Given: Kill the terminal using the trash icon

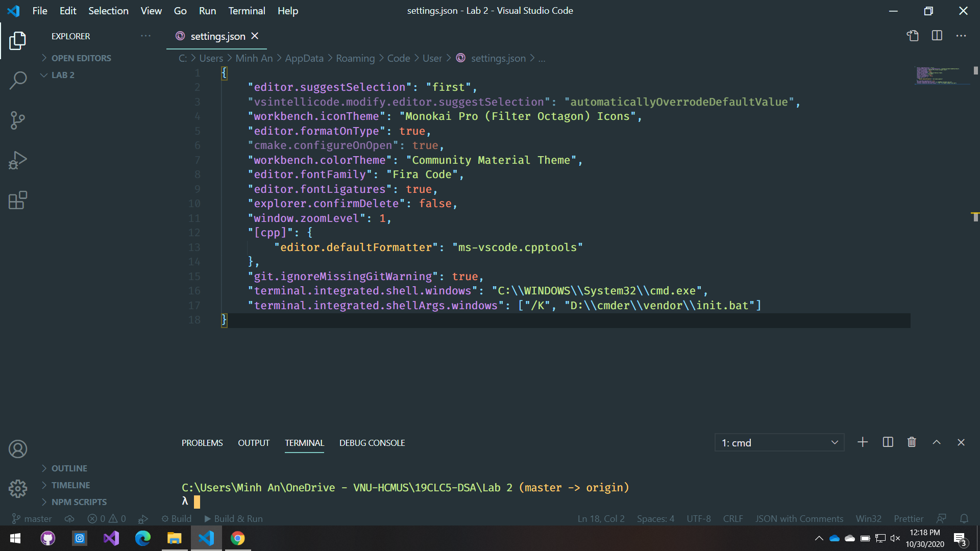Looking at the screenshot, I should click(912, 442).
